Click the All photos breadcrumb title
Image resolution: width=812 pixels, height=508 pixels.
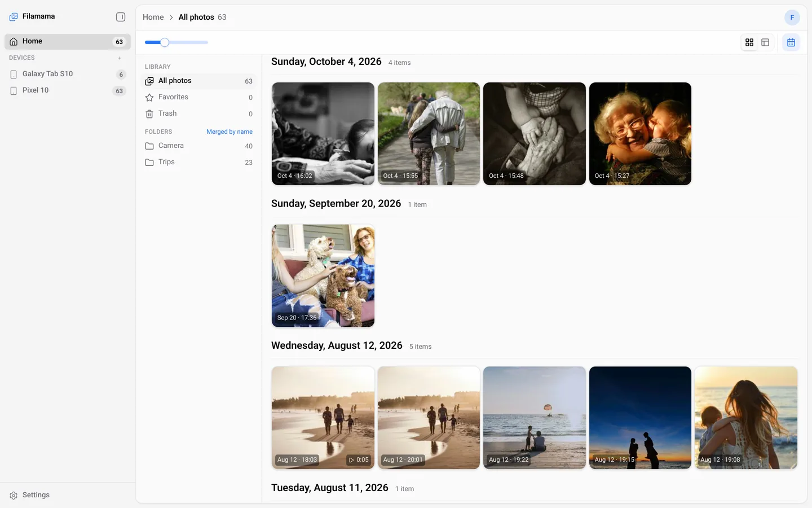(x=196, y=17)
